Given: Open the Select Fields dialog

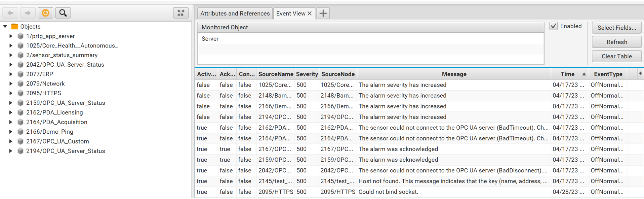Looking at the screenshot, I should click(x=616, y=28).
